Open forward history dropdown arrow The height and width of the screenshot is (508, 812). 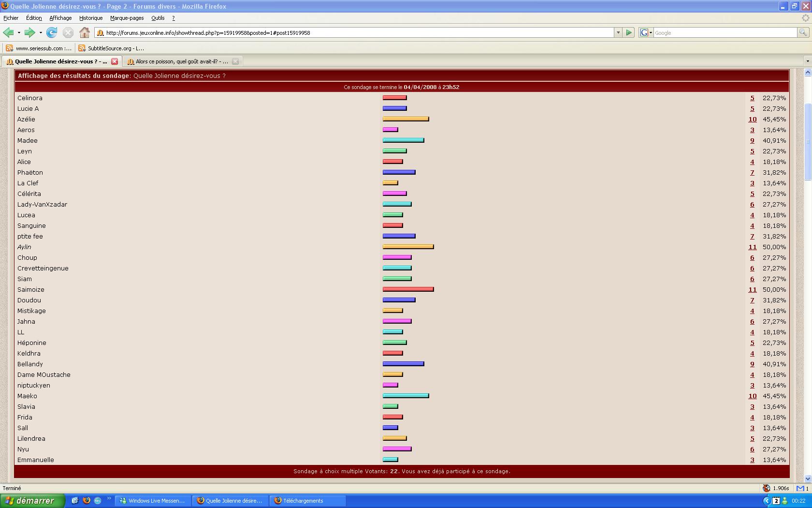click(x=41, y=32)
